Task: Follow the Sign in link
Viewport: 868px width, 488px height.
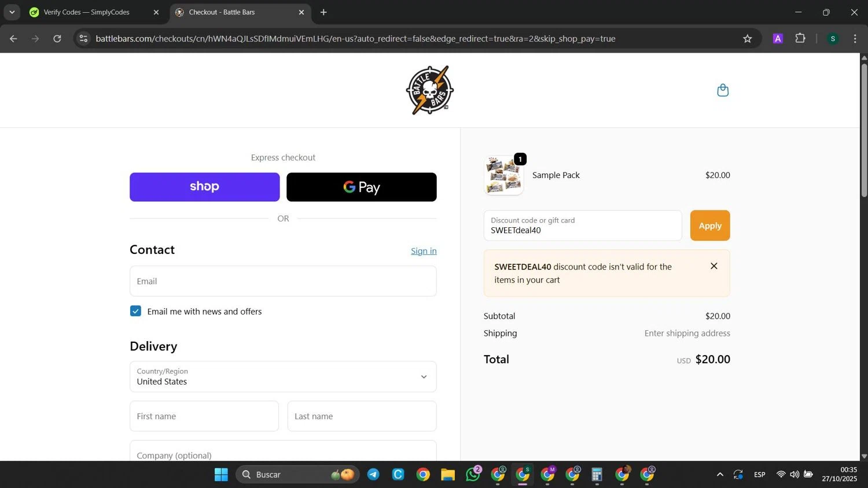Action: [x=424, y=251]
